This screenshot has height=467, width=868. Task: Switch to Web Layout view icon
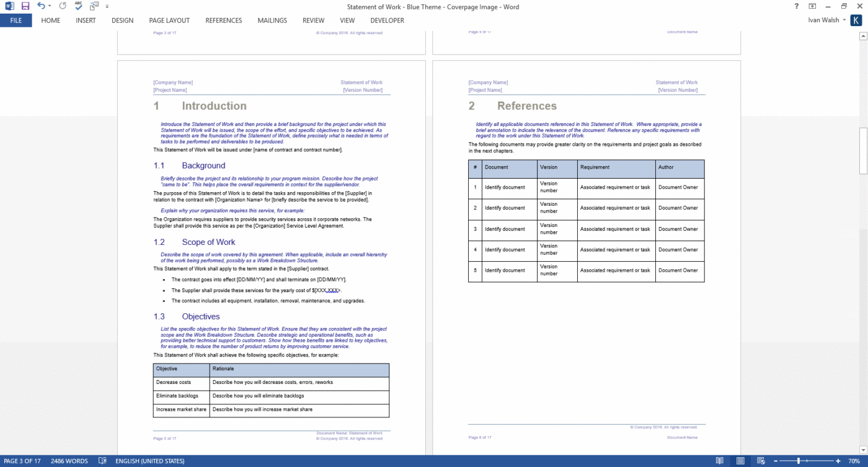point(761,461)
